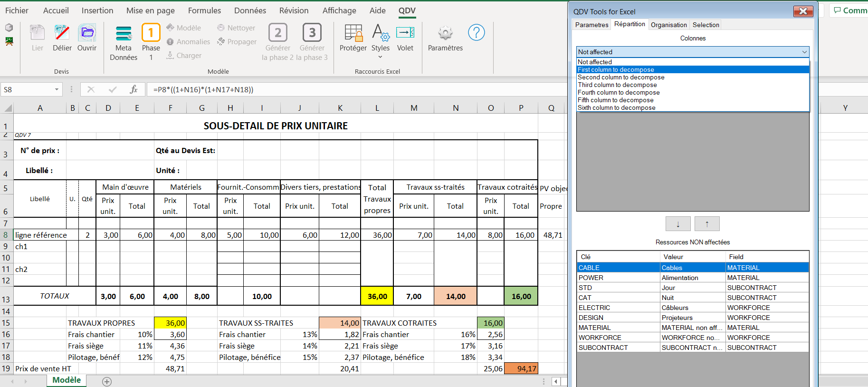Click the sheet scroll left arrow
The height and width of the screenshot is (387, 868).
12,381
